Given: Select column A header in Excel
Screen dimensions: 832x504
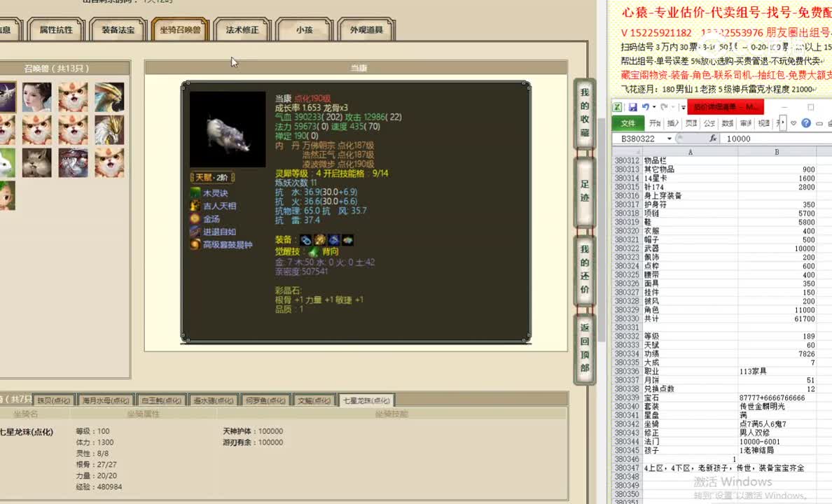Looking at the screenshot, I should pyautogui.click(x=690, y=152).
